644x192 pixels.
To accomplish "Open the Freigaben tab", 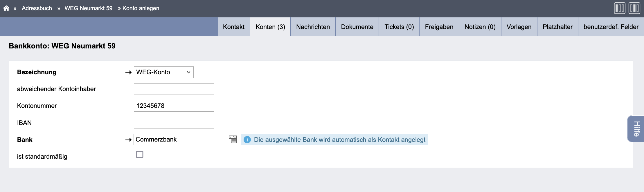I will click(x=439, y=27).
